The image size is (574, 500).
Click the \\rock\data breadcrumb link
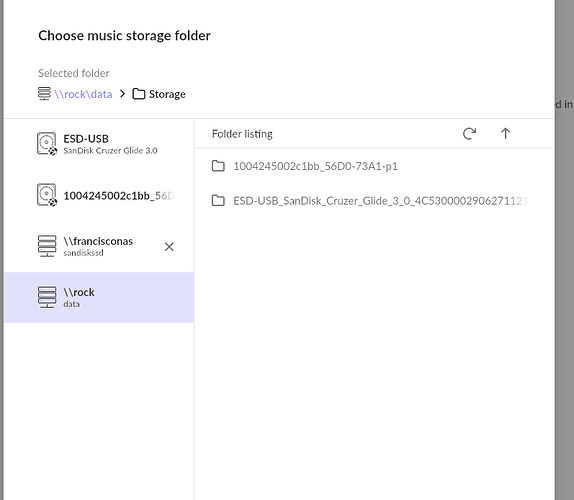[83, 94]
